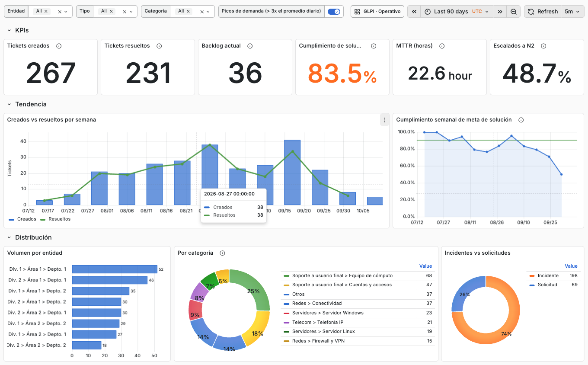The width and height of the screenshot is (588, 365).
Task: Clear the Entidad filter selection
Action: [60, 12]
